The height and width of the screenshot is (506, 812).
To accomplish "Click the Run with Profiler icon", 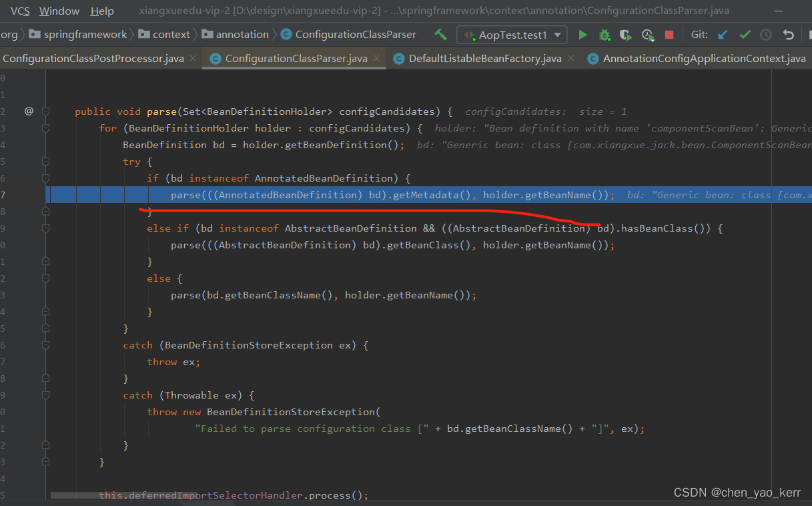I will pos(647,35).
